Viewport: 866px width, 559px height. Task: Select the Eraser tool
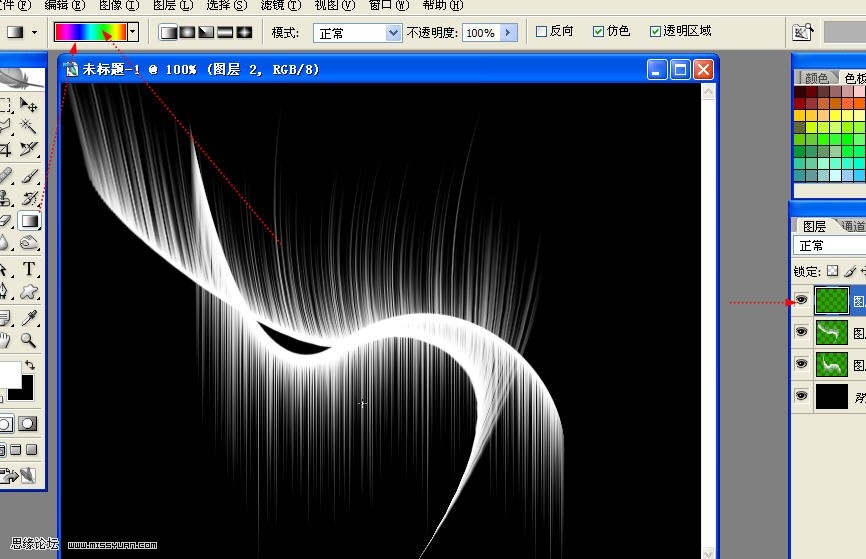(x=6, y=221)
